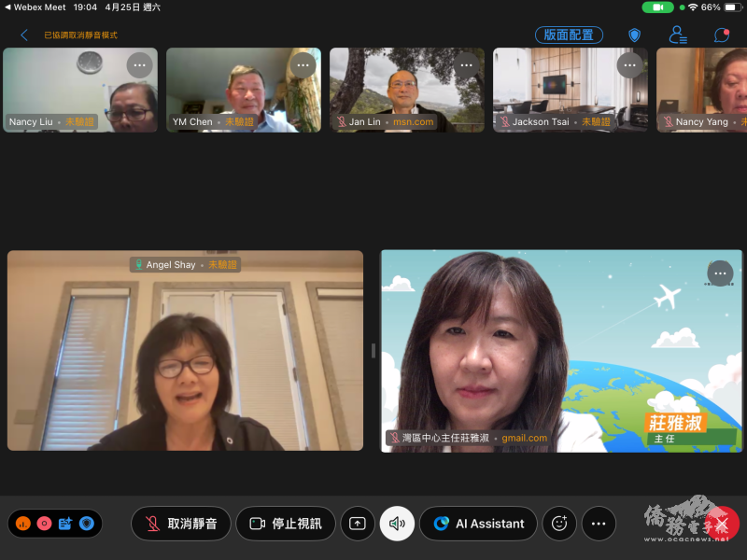This screenshot has width=747, height=560.
Task: Toggle the speaker audio output button
Action: pyautogui.click(x=397, y=524)
